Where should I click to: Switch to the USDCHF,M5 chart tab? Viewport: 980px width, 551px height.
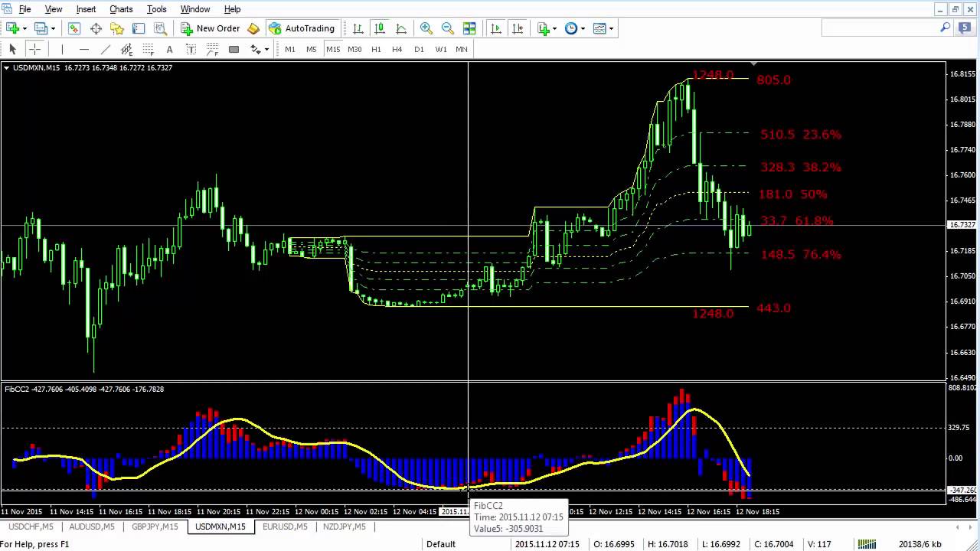[31, 527]
